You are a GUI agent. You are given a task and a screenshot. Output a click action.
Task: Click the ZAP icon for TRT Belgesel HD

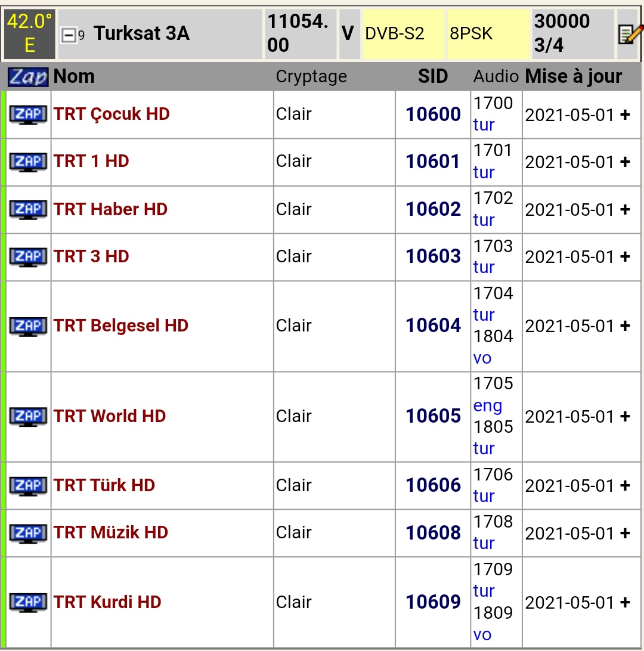pos(28,326)
